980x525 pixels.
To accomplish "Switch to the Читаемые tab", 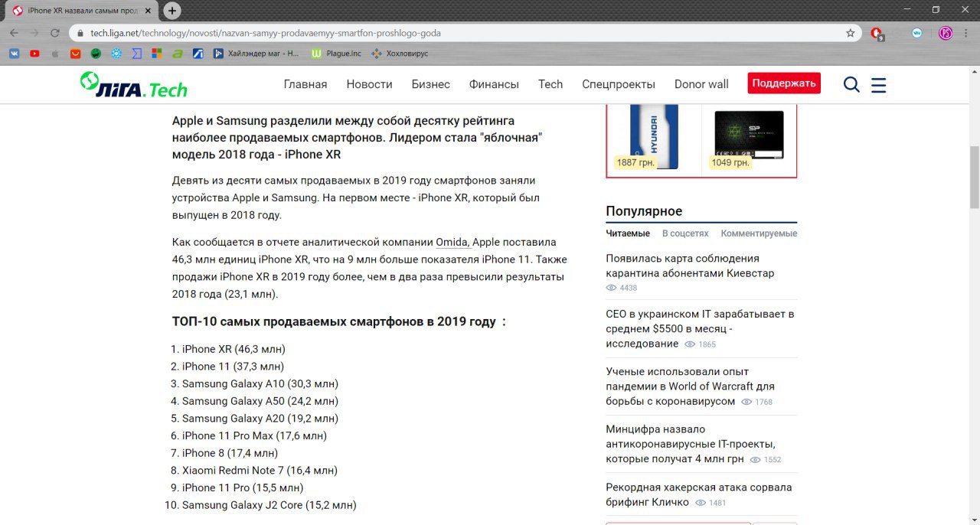I will [628, 233].
